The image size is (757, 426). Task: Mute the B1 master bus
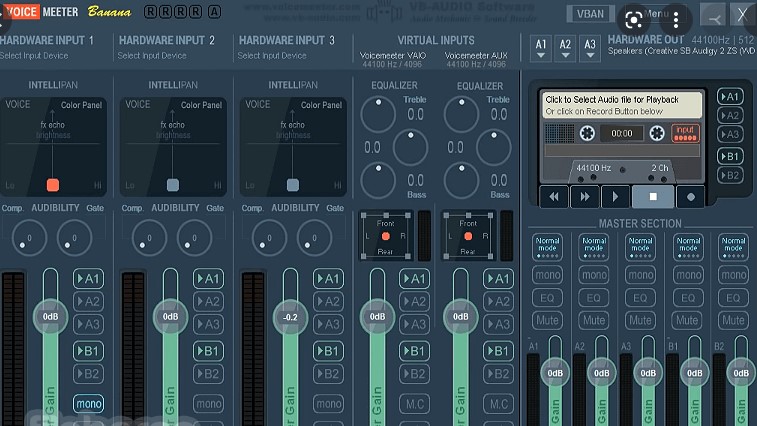pos(687,320)
